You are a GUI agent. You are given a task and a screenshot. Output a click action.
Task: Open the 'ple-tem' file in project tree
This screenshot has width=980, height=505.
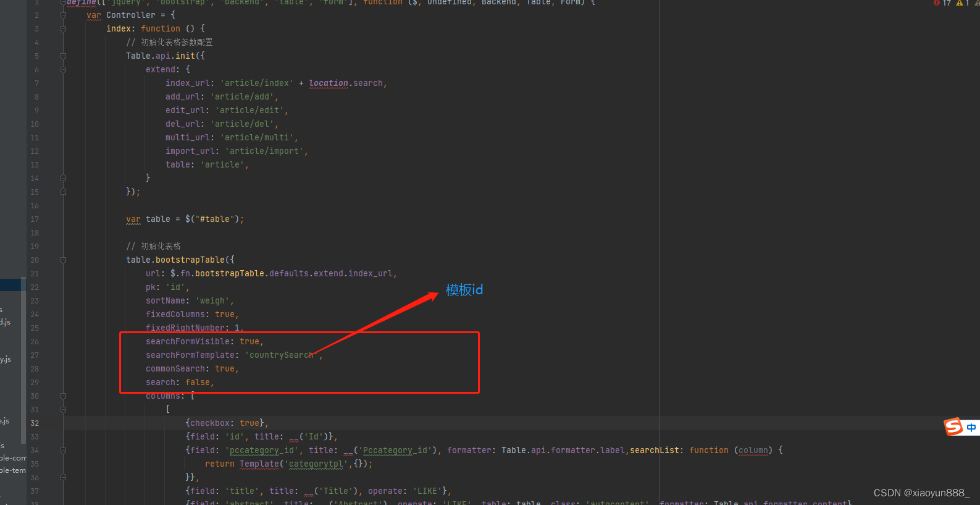[13, 470]
